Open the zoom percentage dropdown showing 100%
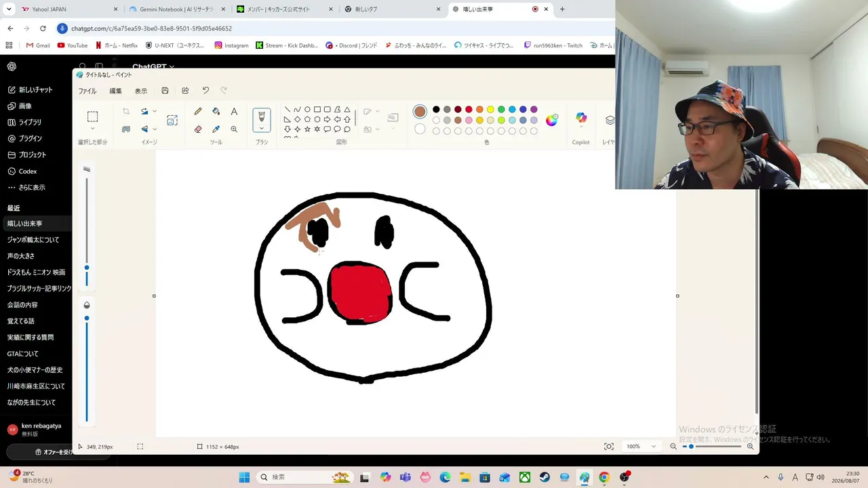 coord(642,447)
